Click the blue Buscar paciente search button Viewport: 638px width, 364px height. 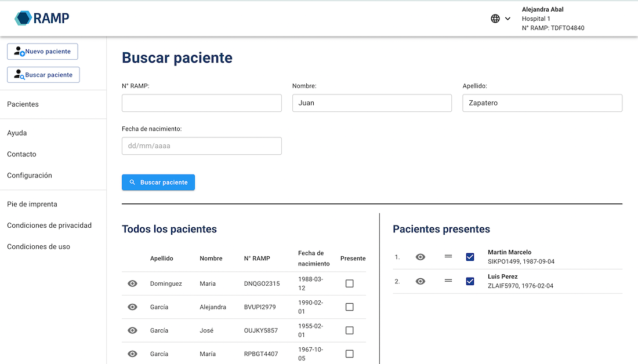(158, 182)
